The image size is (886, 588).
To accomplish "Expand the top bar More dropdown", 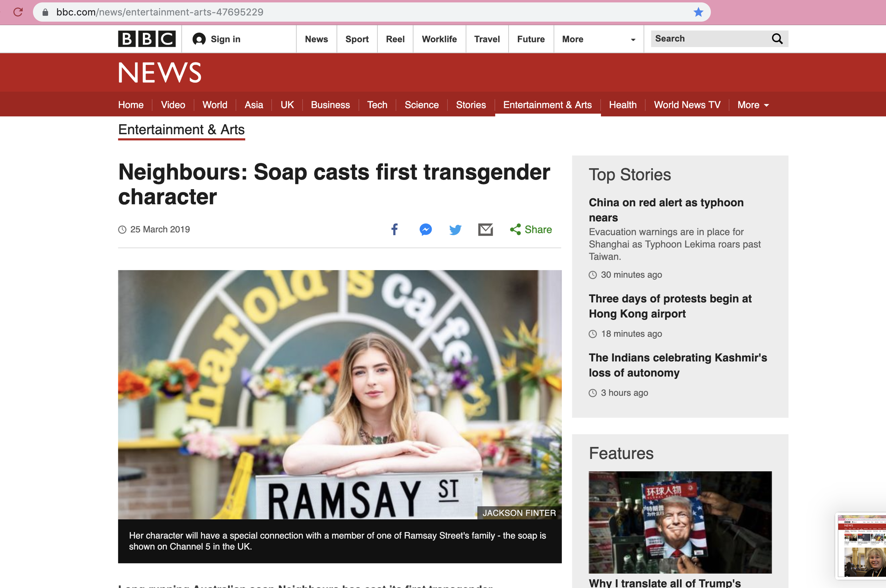I will point(598,39).
